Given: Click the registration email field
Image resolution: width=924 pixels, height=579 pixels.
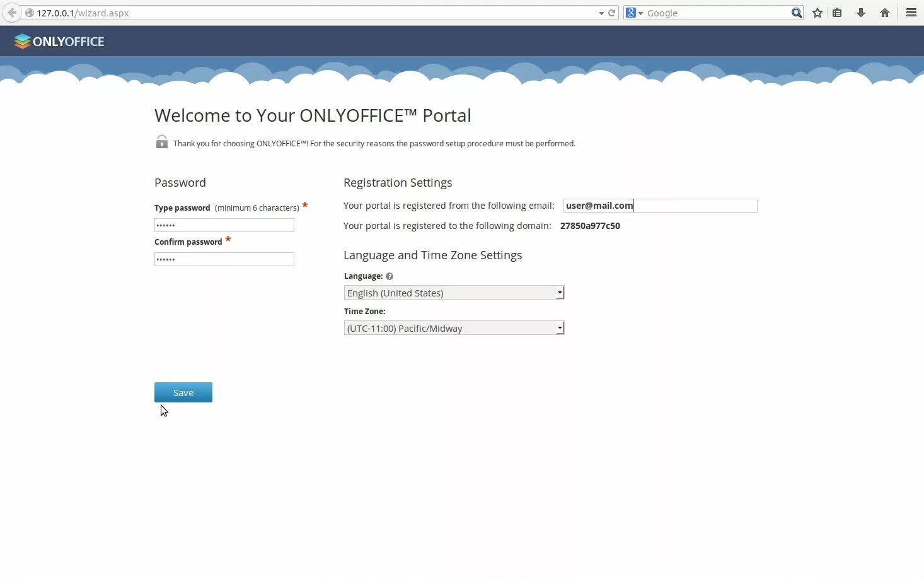Looking at the screenshot, I should tap(660, 206).
